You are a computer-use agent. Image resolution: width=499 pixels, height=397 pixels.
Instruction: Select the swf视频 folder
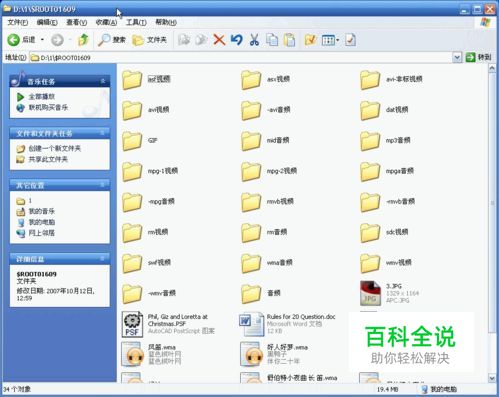click(x=146, y=263)
